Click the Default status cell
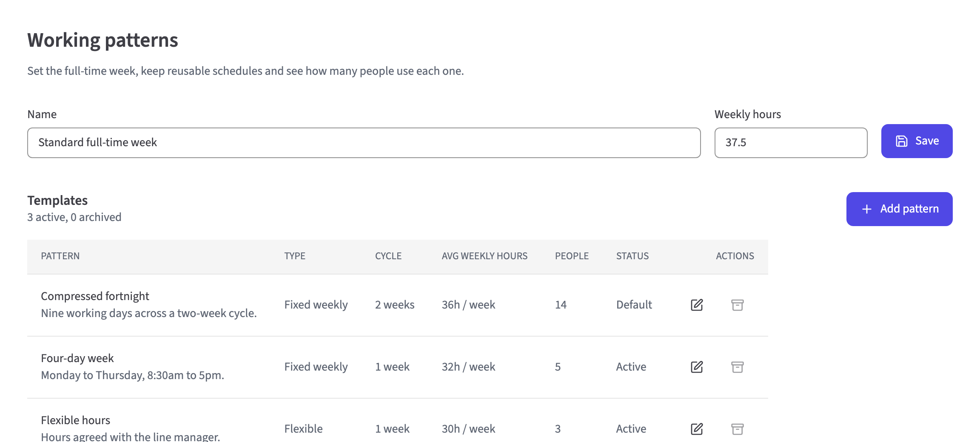Screen dimensions: 980x442 634,305
